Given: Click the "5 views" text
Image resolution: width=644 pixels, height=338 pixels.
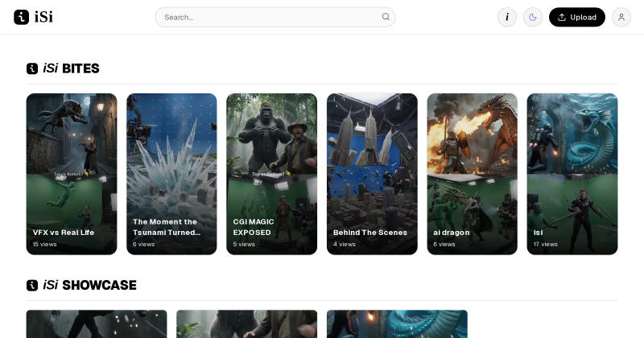Looking at the screenshot, I should pyautogui.click(x=244, y=244).
